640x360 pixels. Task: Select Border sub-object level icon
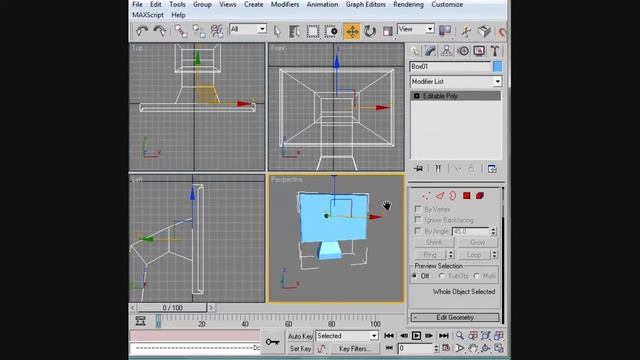453,196
